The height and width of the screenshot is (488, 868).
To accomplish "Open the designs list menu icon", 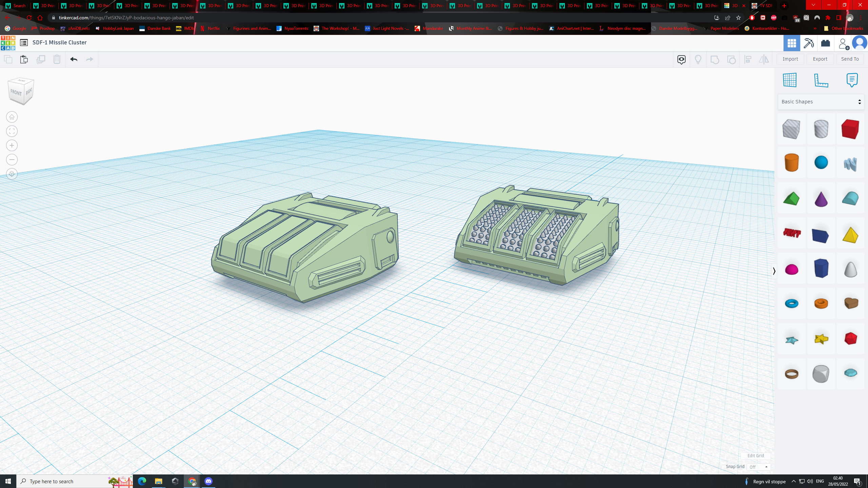I will 24,43.
